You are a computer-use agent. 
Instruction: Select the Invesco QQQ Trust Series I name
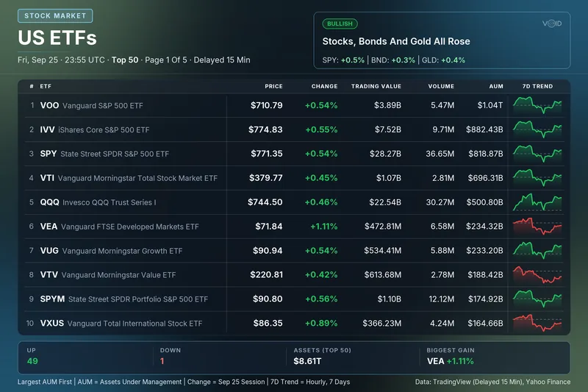[109, 202]
